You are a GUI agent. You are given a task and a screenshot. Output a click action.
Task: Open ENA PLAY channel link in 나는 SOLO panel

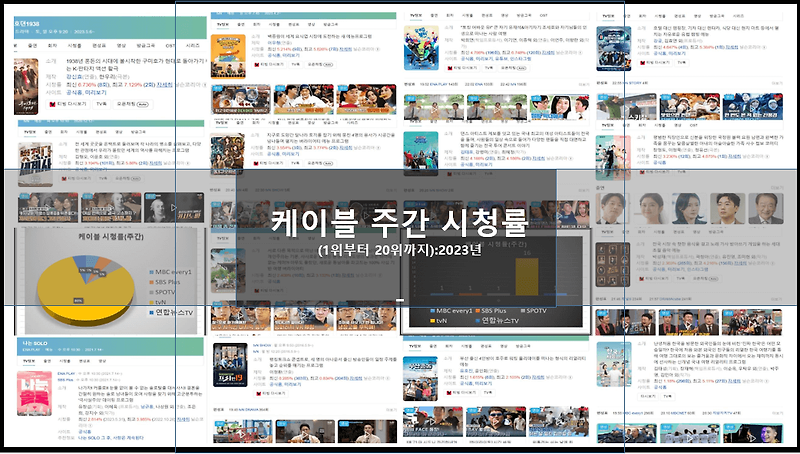[x=66, y=374]
